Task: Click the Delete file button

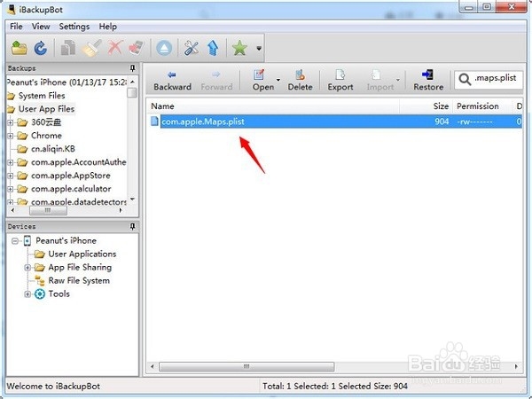Action: 300,81
